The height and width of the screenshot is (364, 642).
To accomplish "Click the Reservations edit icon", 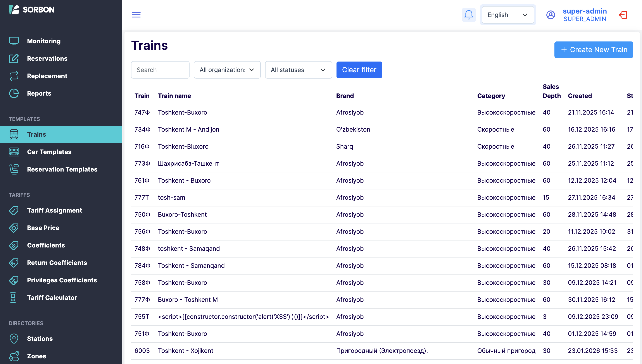I will pyautogui.click(x=14, y=58).
